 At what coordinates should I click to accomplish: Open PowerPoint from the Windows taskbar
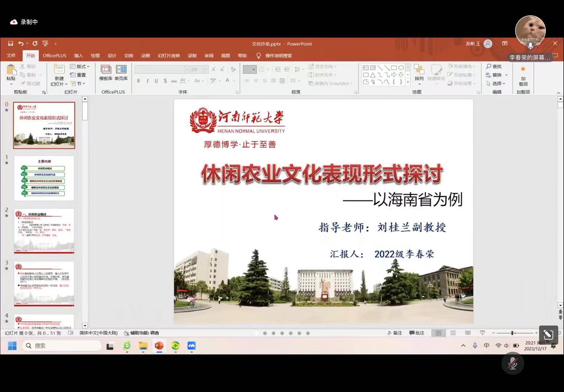pos(159,346)
